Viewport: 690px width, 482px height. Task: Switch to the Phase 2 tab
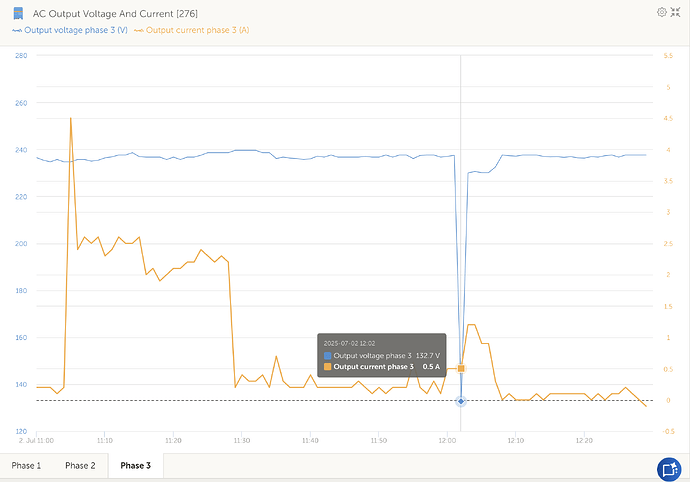pyautogui.click(x=80, y=466)
